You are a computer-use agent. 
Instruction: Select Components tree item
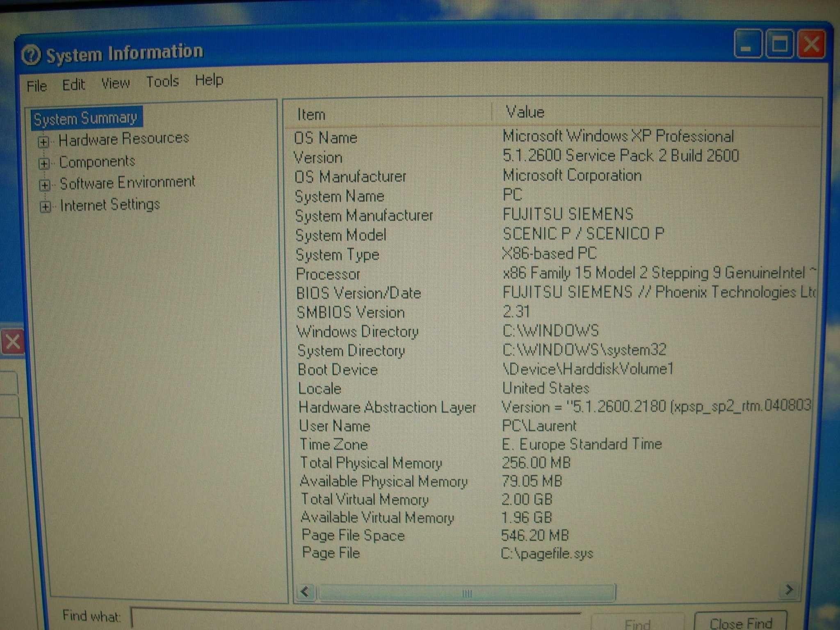pos(97,162)
